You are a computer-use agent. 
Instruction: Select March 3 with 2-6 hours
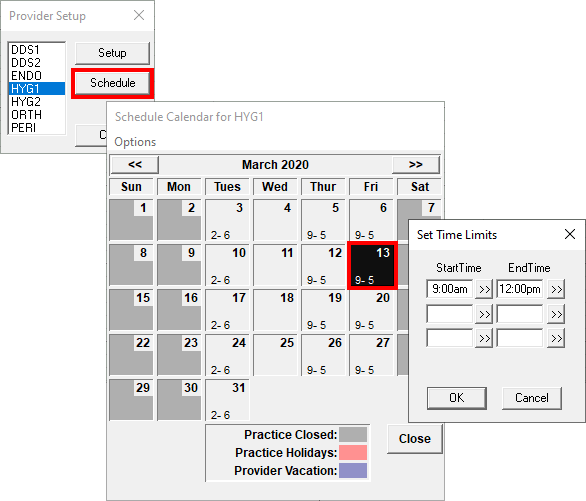227,220
